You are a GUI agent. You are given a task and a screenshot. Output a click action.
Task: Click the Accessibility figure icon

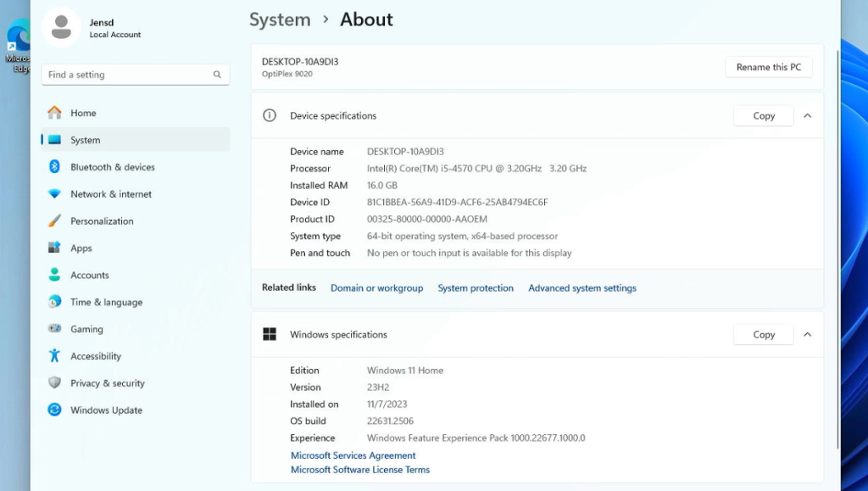tap(54, 355)
